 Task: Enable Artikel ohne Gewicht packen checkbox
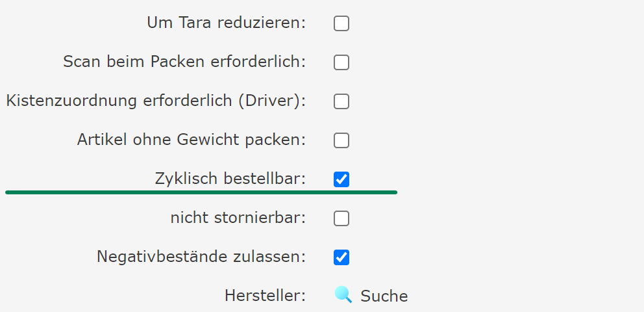[x=341, y=140]
